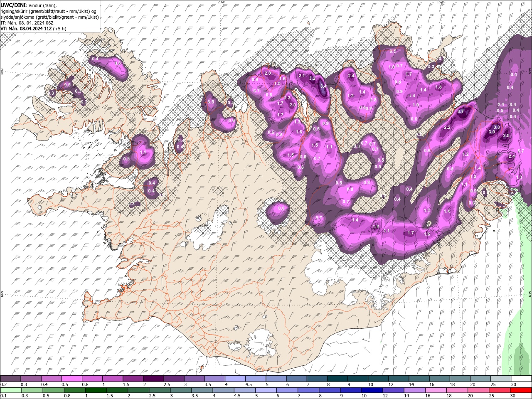This screenshot has height=399, width=532.
Task: Click the 3.7 snowfall value on the map
Action: coord(460,112)
